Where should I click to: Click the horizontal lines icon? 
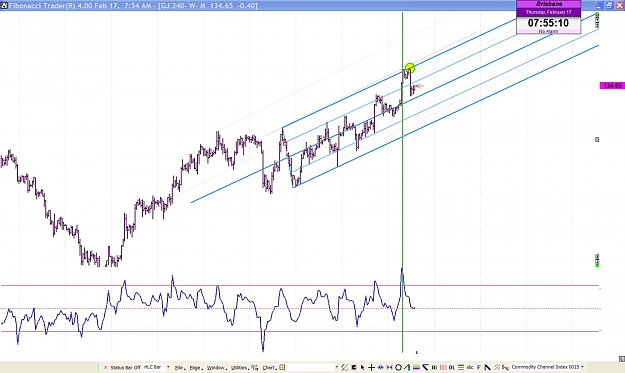[x=461, y=367]
